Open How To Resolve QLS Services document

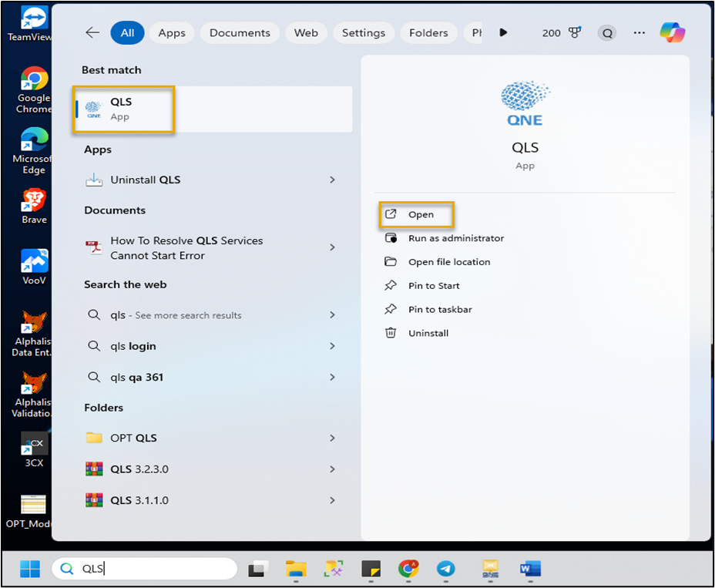pyautogui.click(x=186, y=247)
